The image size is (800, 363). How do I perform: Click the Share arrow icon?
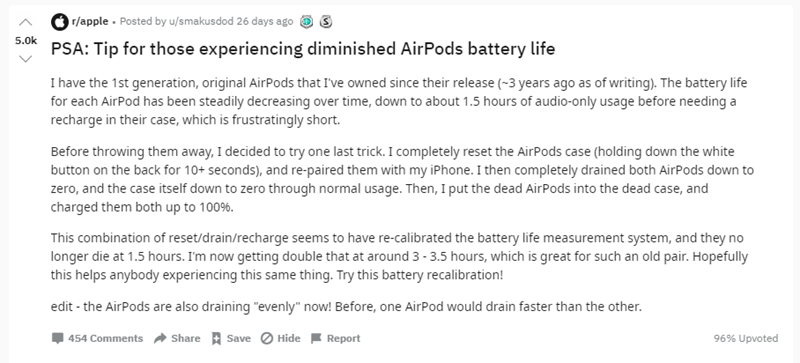(160, 338)
